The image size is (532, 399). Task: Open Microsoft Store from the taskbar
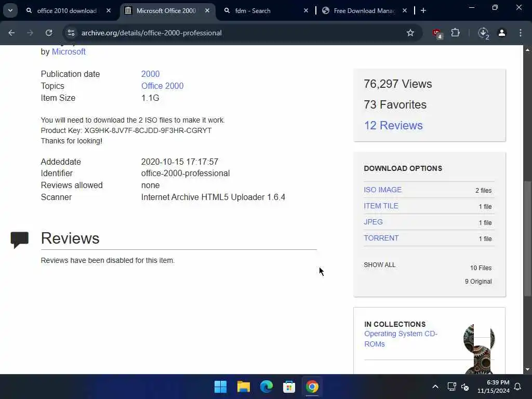pyautogui.click(x=289, y=387)
